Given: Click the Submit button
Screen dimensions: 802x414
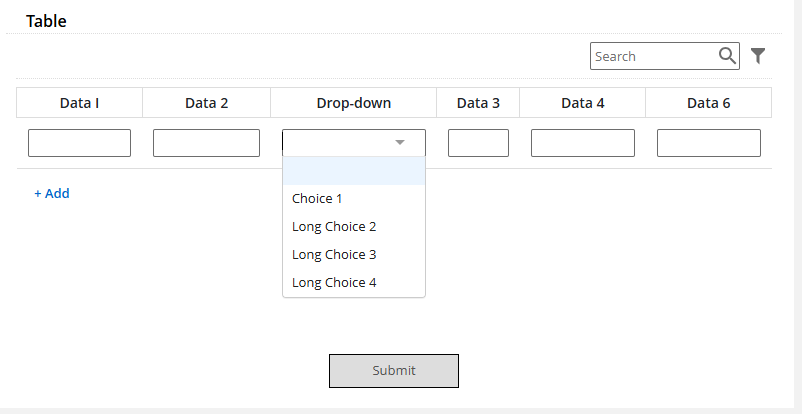Looking at the screenshot, I should click(x=394, y=371).
